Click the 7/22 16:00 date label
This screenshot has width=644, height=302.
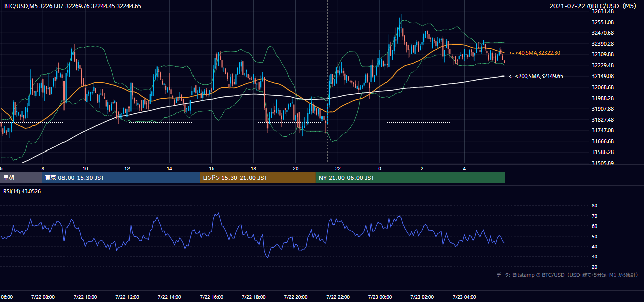click(211, 297)
